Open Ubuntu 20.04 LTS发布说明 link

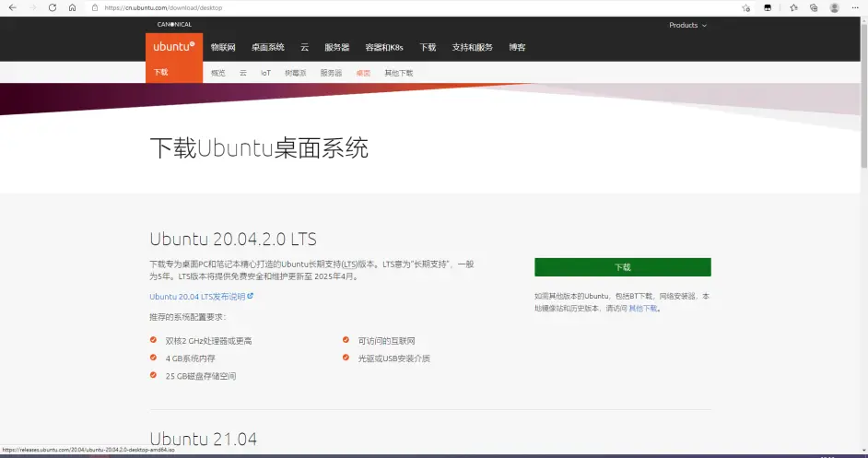click(197, 297)
